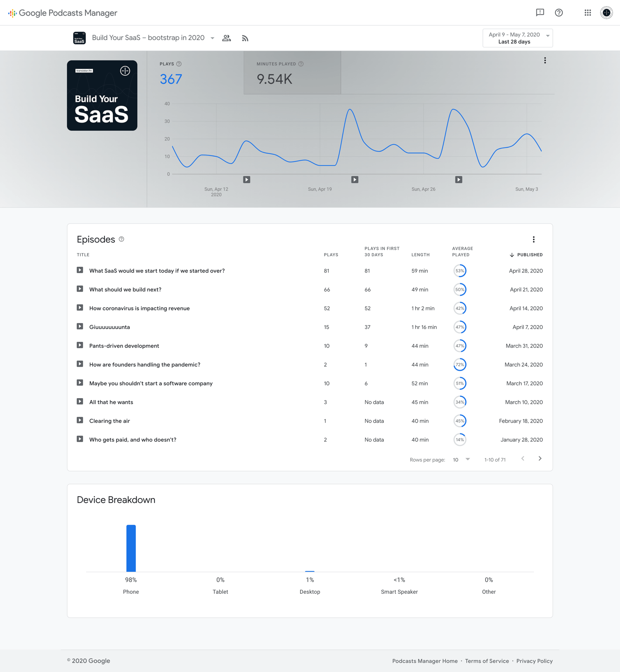This screenshot has width=620, height=672.
Task: Expand the podcast show selector dropdown
Action: pyautogui.click(x=212, y=38)
